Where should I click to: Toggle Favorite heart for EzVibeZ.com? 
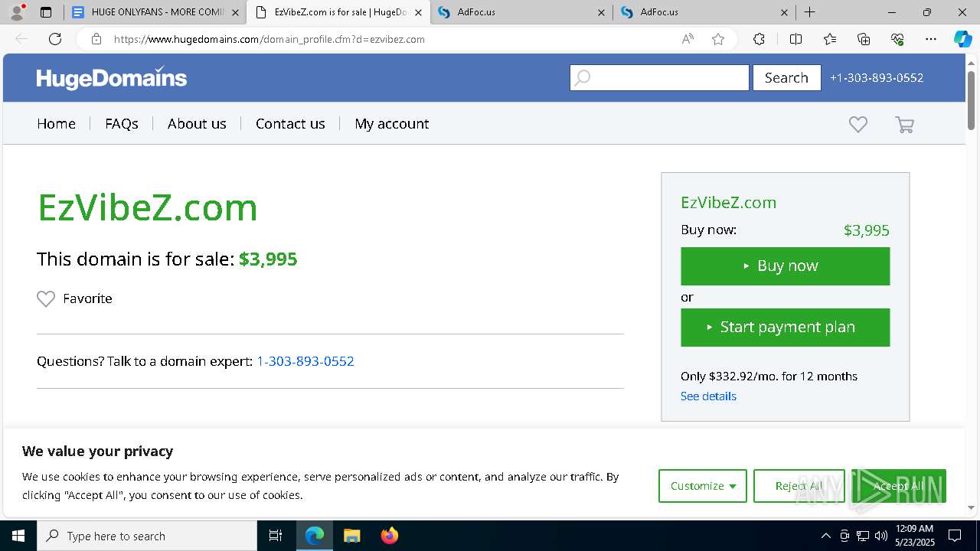[x=46, y=298]
